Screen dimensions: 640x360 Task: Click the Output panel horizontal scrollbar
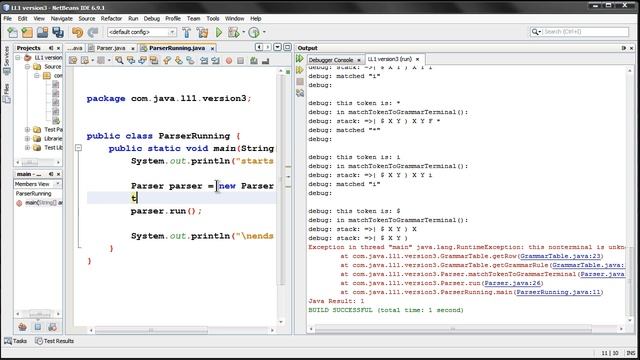coord(453,329)
